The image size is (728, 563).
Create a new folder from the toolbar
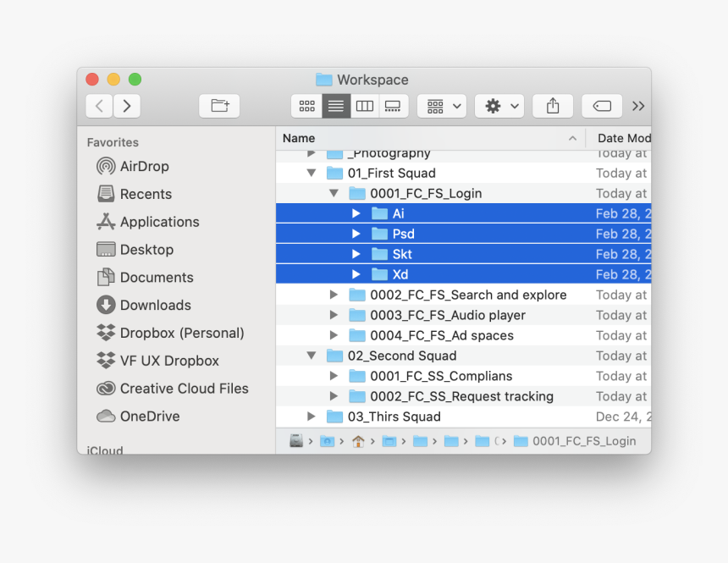tap(219, 107)
